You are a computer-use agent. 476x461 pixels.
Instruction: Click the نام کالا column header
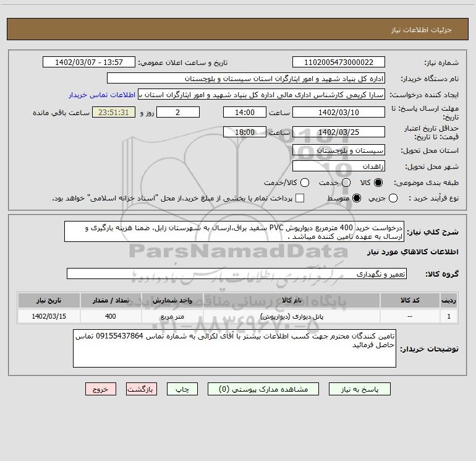(291, 300)
